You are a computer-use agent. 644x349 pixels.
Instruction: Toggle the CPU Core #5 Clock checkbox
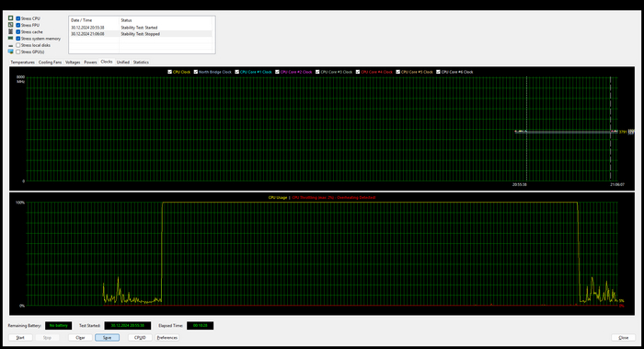pos(398,72)
